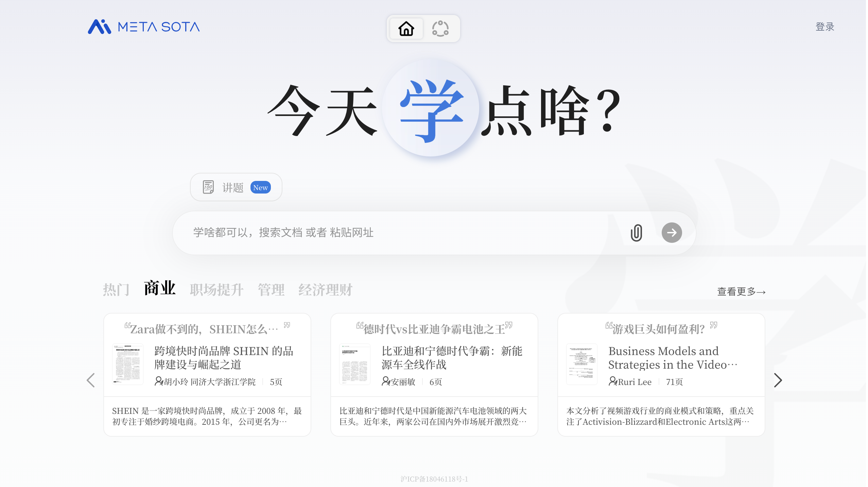Screen dimensions: 868x487
Task: Open the SHEIN brand document thumbnail
Action: [x=128, y=364]
